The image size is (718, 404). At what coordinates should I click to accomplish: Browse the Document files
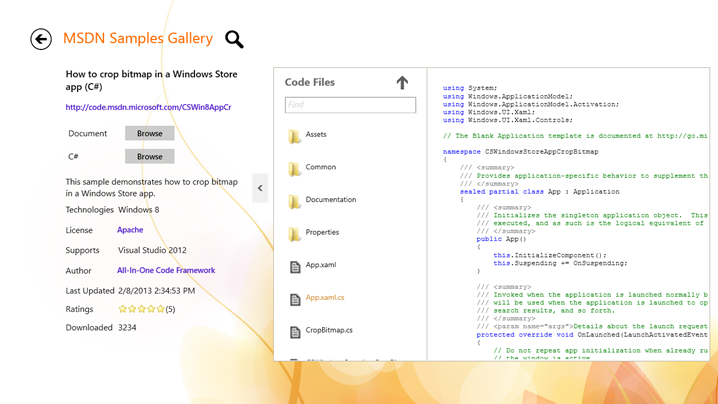pyautogui.click(x=150, y=133)
